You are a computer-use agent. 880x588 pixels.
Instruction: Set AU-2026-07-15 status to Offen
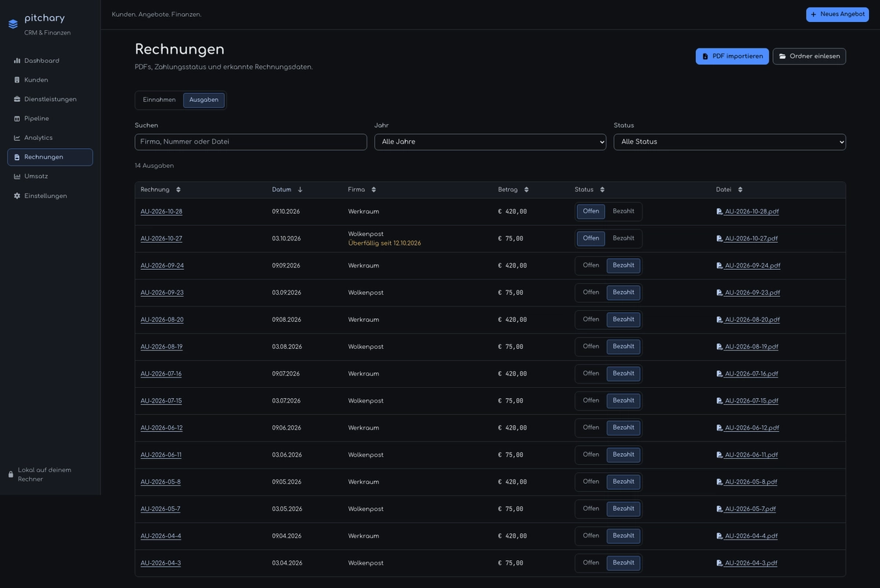(x=591, y=401)
